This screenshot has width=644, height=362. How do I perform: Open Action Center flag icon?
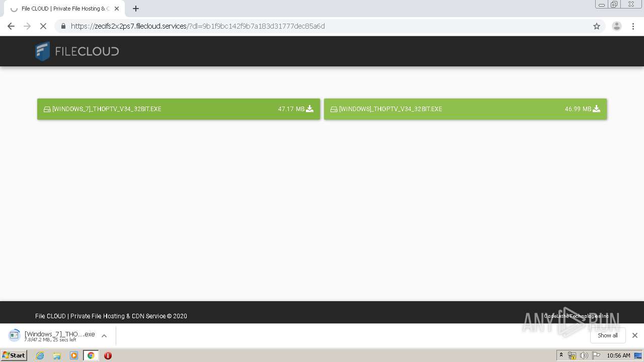pos(596,355)
